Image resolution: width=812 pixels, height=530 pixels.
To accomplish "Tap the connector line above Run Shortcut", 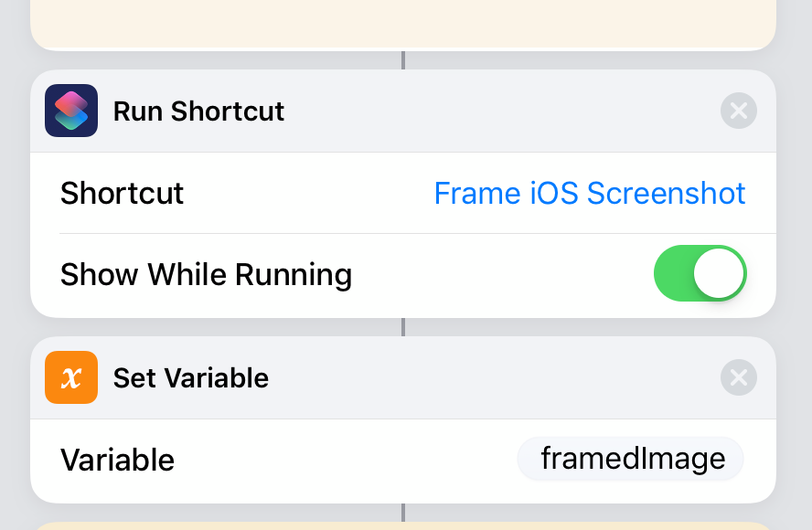I will coord(403,60).
